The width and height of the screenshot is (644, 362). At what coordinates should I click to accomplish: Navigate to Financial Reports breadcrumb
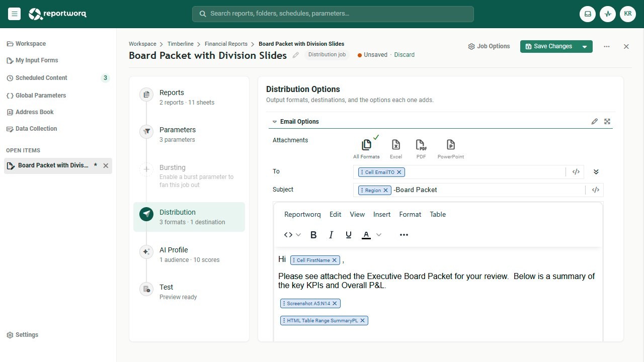(x=226, y=44)
